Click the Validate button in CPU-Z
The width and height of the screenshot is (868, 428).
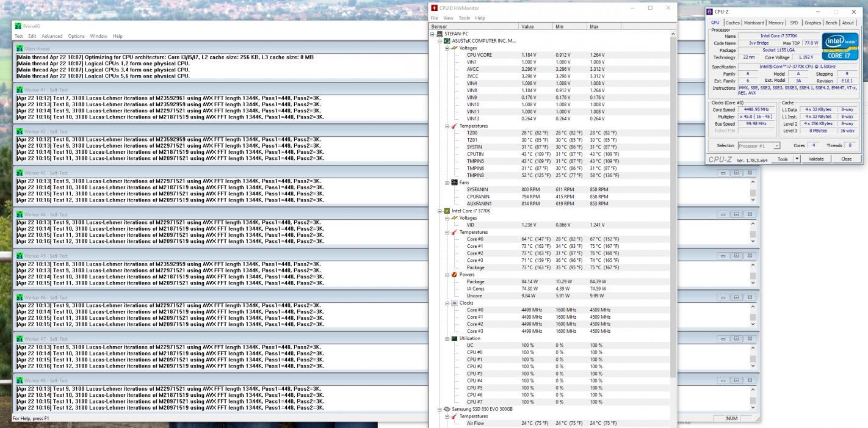point(816,159)
